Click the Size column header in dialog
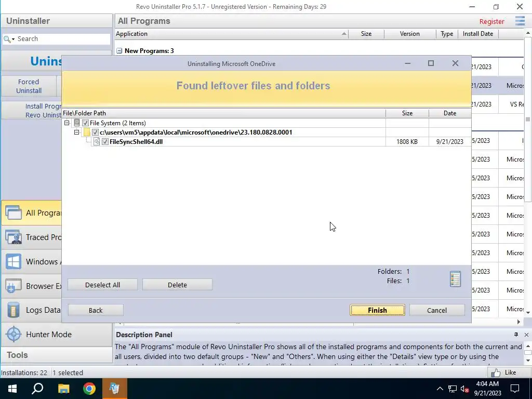532x399 pixels. point(407,113)
